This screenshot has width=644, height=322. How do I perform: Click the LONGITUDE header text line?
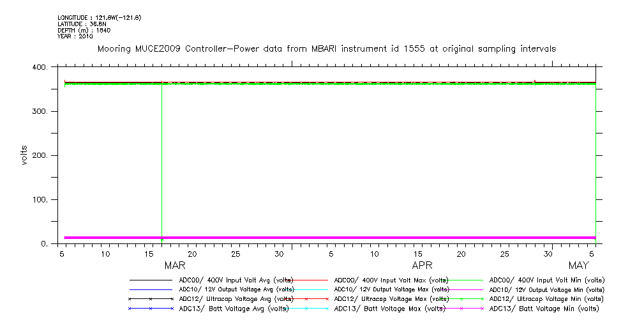[x=99, y=17]
